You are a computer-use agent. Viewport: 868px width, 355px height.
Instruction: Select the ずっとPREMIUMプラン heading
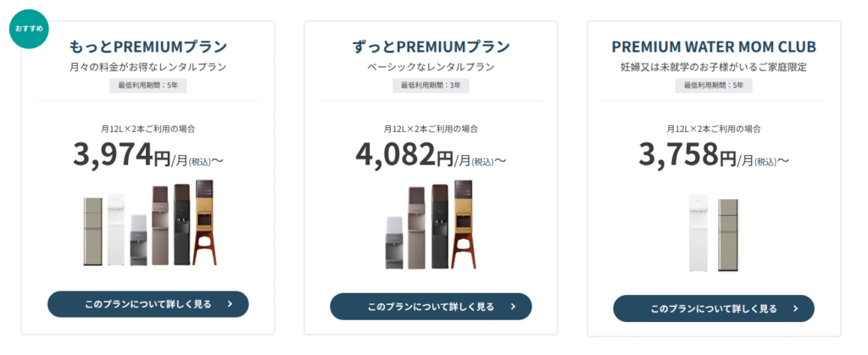(431, 47)
